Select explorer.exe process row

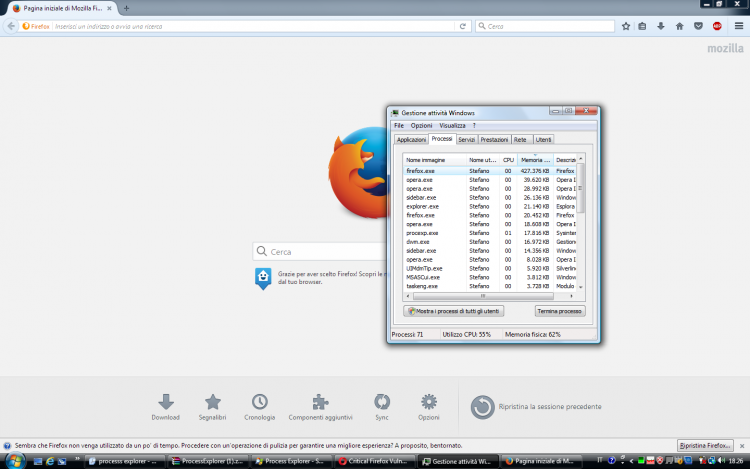490,207
